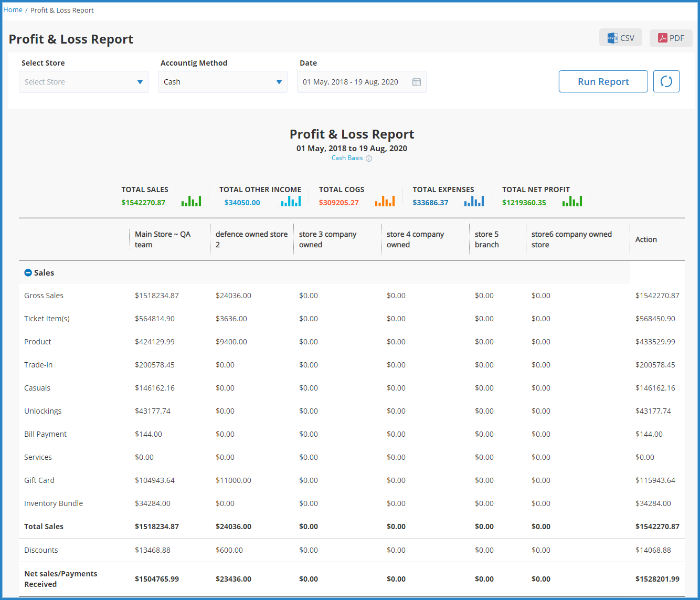Viewport: 700px width, 600px height.
Task: Click the Gift Card row label
Action: (x=39, y=480)
